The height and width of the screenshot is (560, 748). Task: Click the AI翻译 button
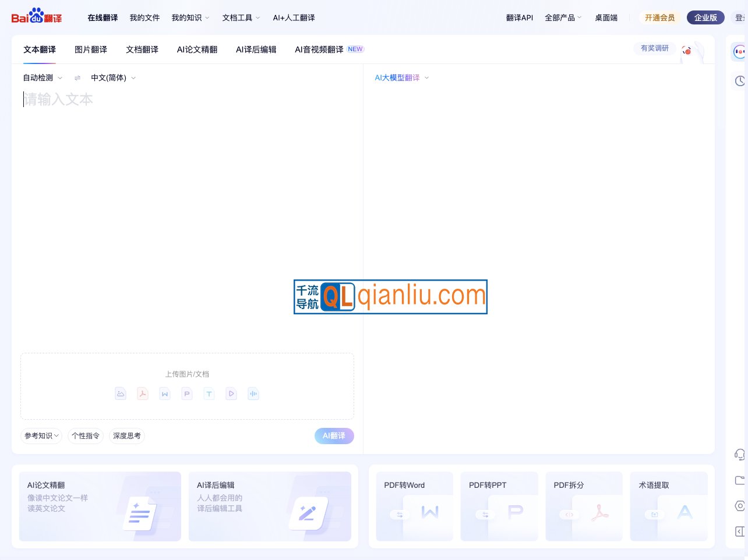tap(334, 435)
